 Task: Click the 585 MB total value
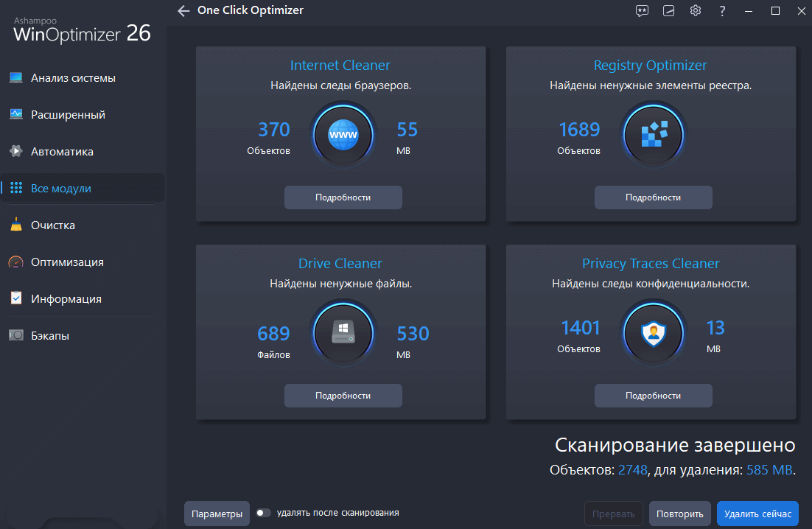pos(769,470)
